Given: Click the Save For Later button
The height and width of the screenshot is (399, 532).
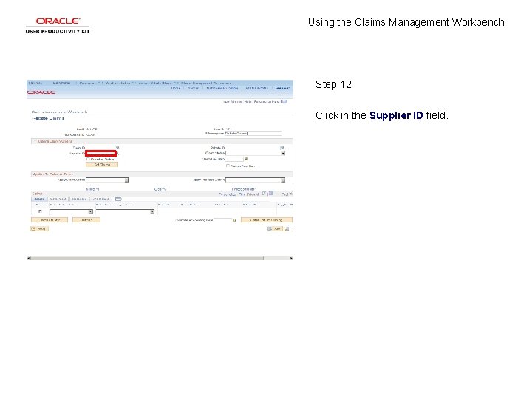Looking at the screenshot, I should [50, 220].
